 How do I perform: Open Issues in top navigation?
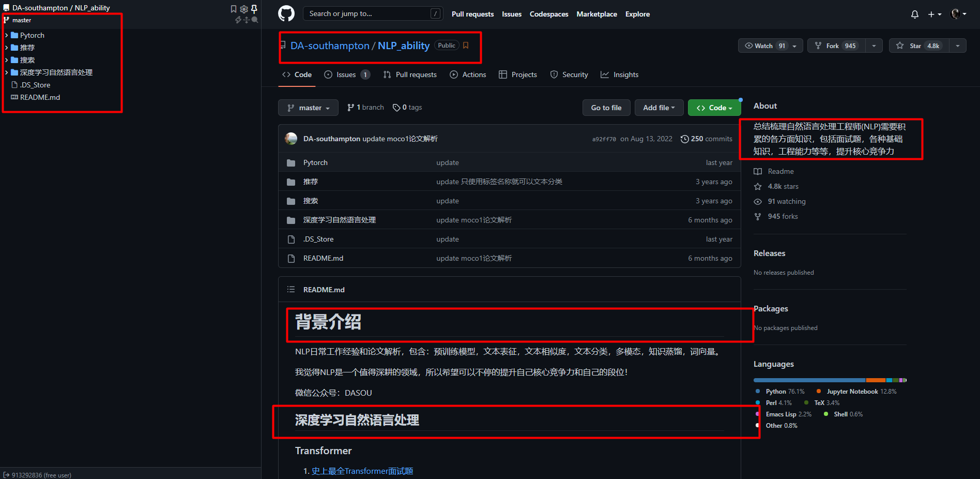tap(512, 14)
